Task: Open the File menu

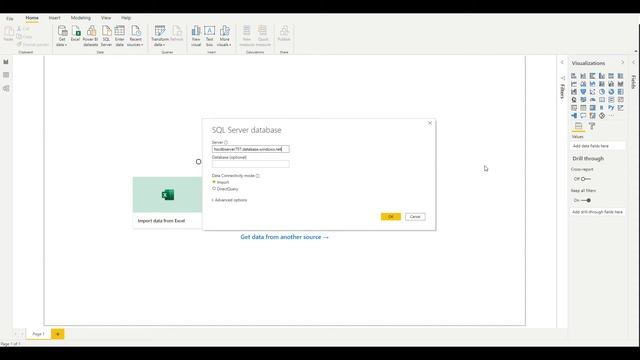Action: pos(9,18)
